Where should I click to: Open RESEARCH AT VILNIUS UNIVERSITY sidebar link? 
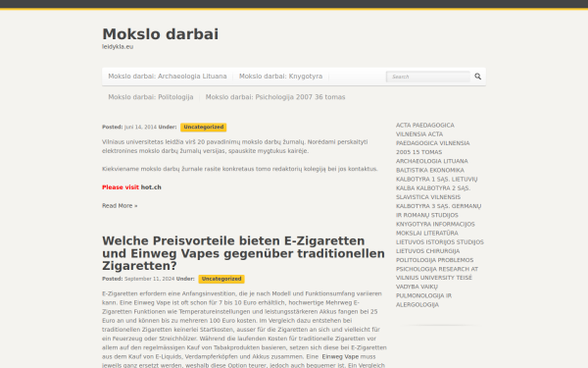(437, 274)
